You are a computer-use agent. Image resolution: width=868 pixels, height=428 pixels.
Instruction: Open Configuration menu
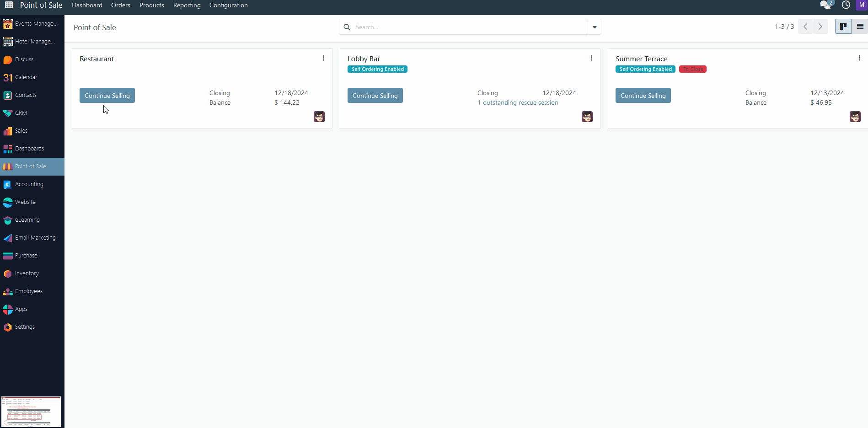[x=229, y=5]
